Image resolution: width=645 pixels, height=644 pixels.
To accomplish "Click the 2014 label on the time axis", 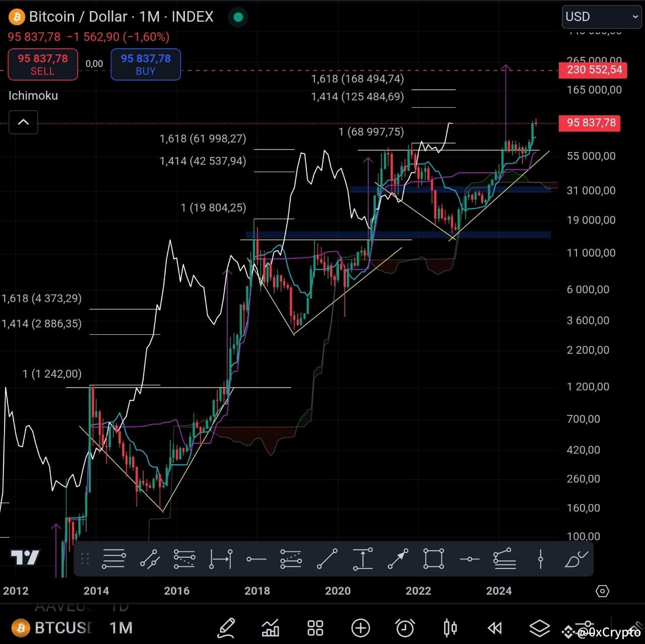I will tap(96, 591).
